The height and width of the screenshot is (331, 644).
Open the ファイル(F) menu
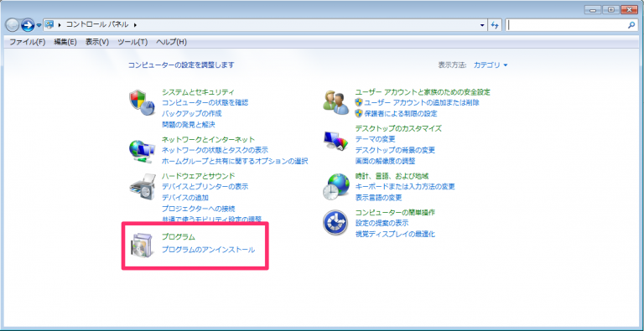[27, 42]
